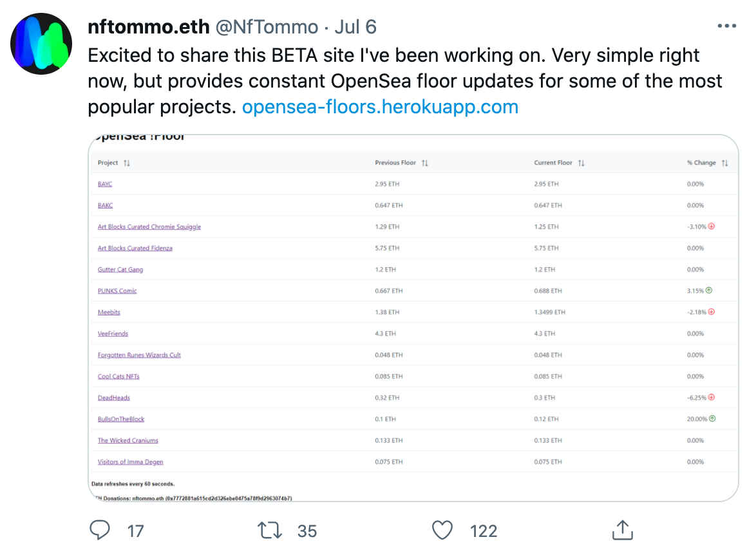
Task: Open the nftommo.eth display name
Action: pyautogui.click(x=149, y=27)
